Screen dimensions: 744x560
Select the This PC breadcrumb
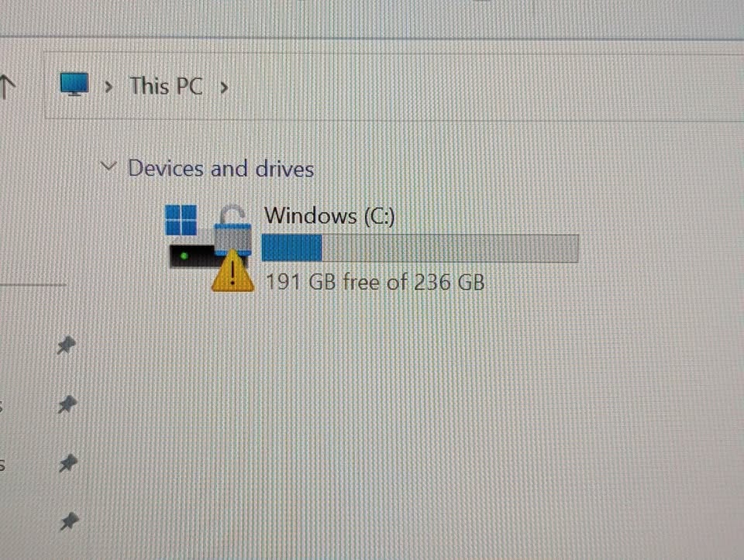pos(166,86)
